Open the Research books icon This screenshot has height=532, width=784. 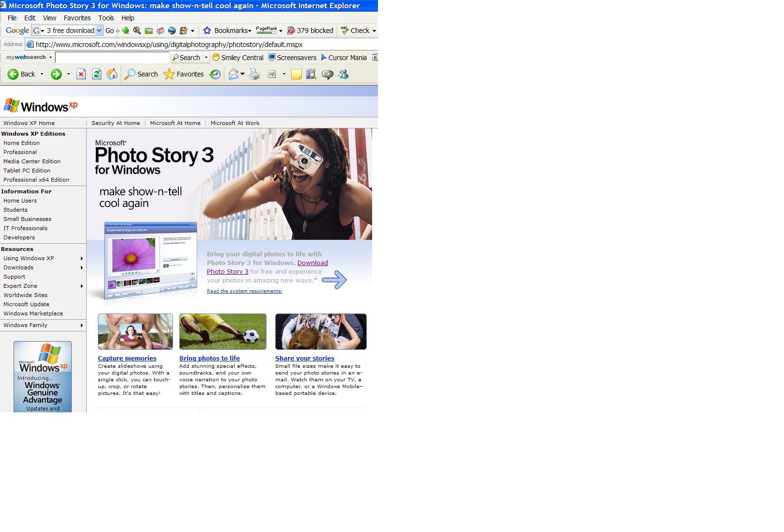[311, 74]
